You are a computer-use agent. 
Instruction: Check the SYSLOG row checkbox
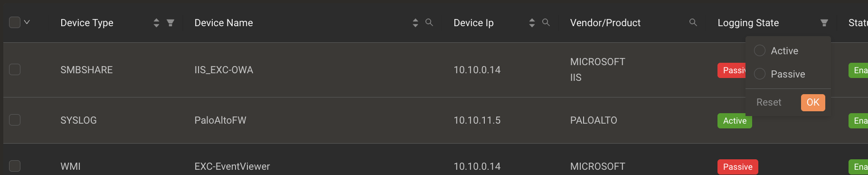tap(15, 120)
